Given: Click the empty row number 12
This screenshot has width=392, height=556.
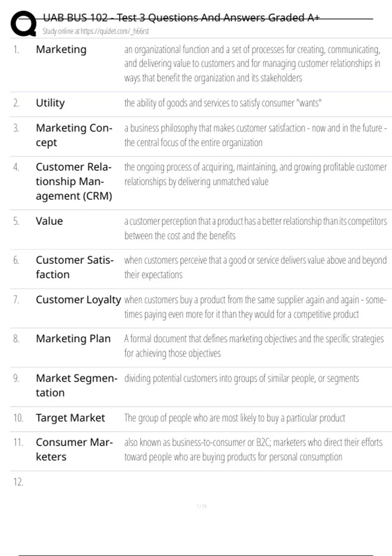Looking at the screenshot, I should point(18,482).
